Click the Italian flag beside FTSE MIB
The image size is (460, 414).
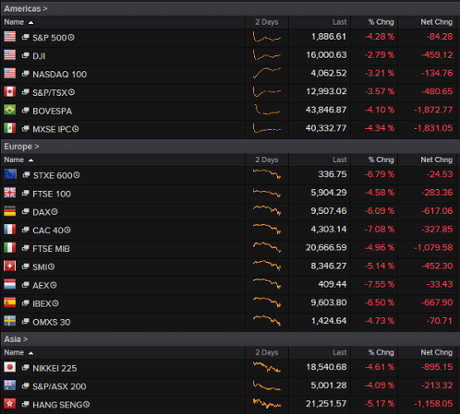[x=10, y=248]
